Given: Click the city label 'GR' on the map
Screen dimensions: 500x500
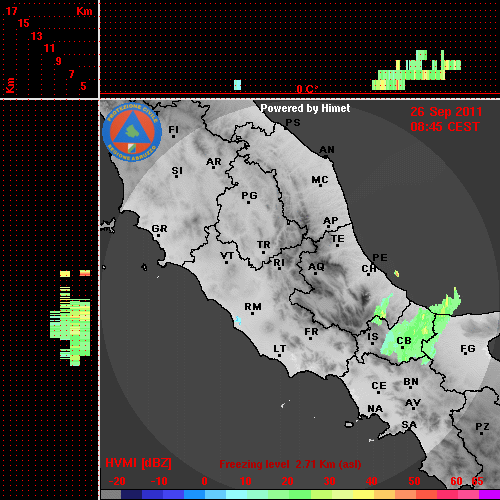Looking at the screenshot, I should click(159, 229).
